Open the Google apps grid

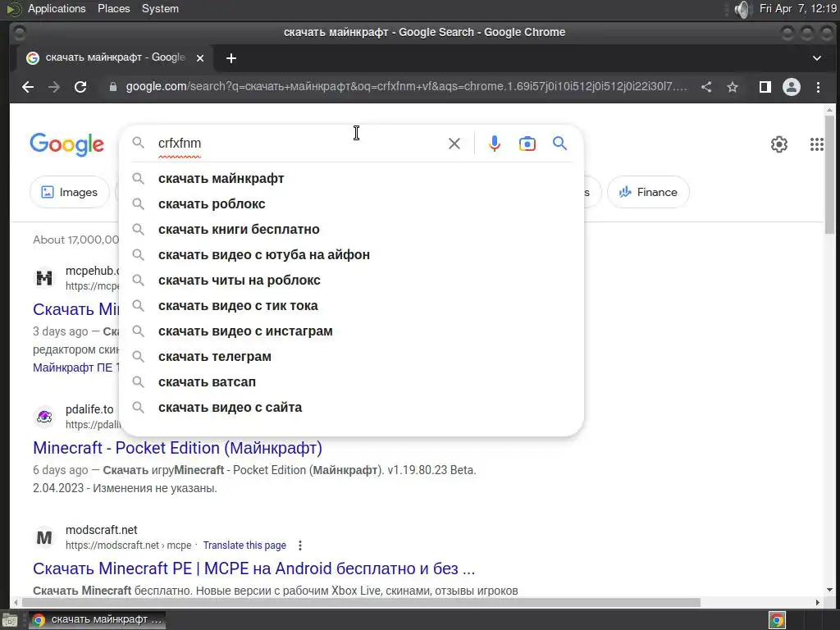click(x=817, y=144)
